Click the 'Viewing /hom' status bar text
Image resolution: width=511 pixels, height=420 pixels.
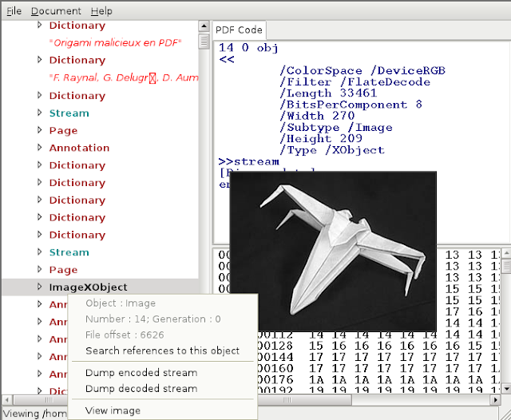[x=34, y=414]
